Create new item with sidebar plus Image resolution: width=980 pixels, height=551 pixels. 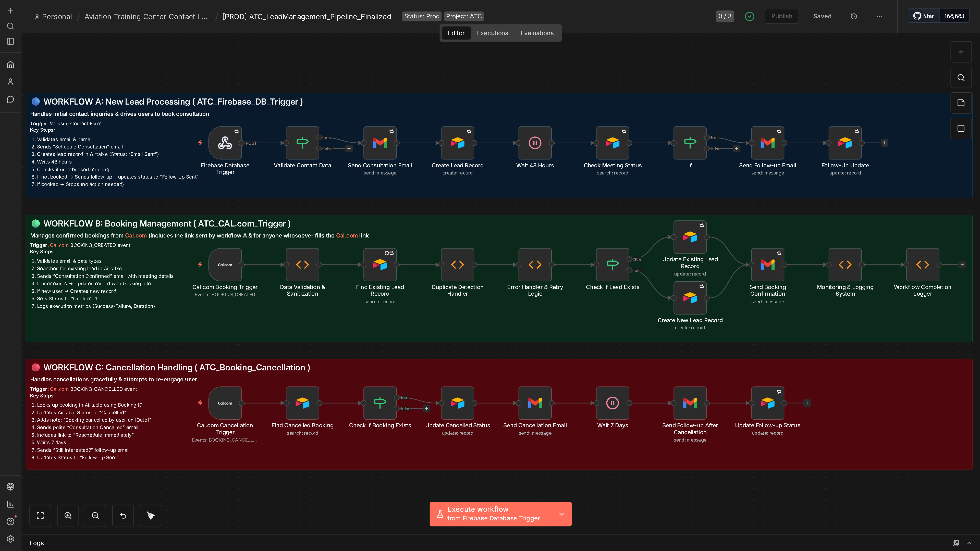(11, 11)
